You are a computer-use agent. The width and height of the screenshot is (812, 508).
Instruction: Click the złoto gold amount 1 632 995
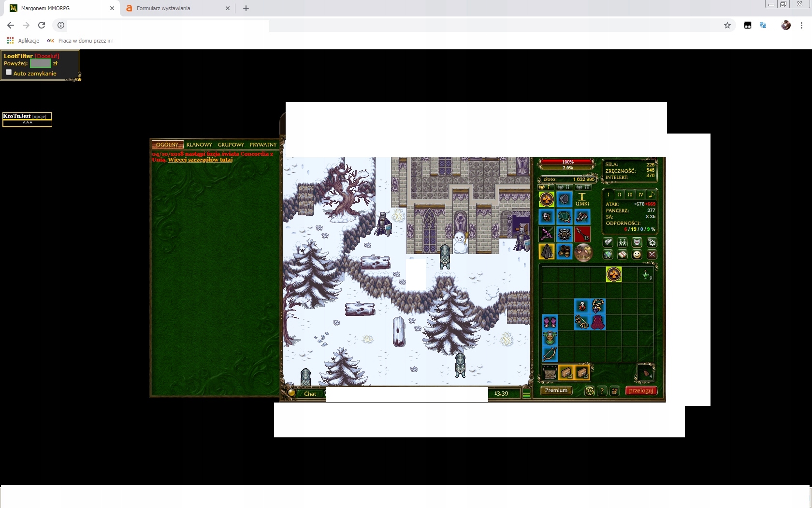583,179
